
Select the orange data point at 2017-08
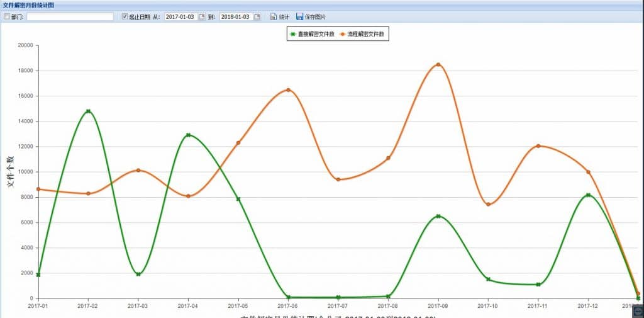pos(388,158)
